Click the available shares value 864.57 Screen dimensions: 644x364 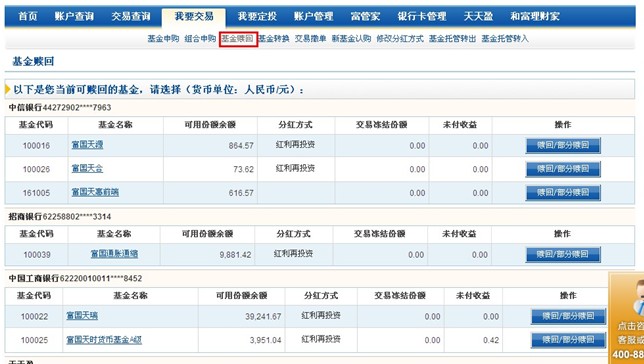tap(241, 145)
